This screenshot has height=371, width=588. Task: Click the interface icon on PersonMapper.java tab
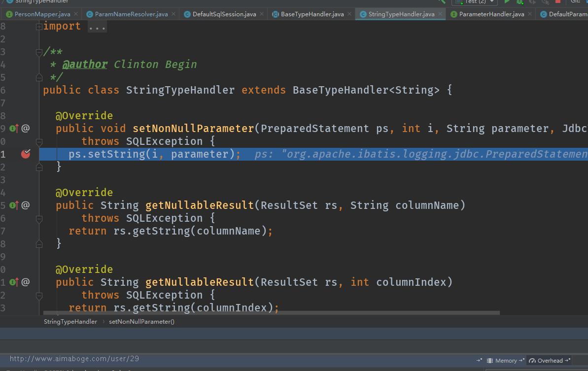point(9,14)
